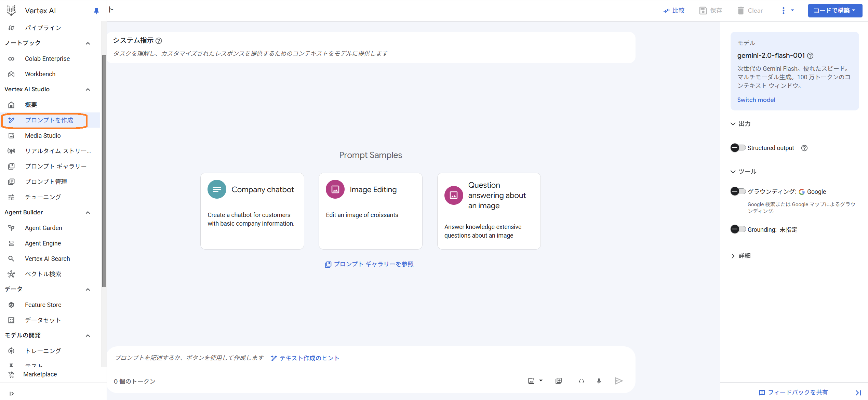The width and height of the screenshot is (868, 400).
Task: Click the チューニング sliders icon
Action: click(x=11, y=197)
